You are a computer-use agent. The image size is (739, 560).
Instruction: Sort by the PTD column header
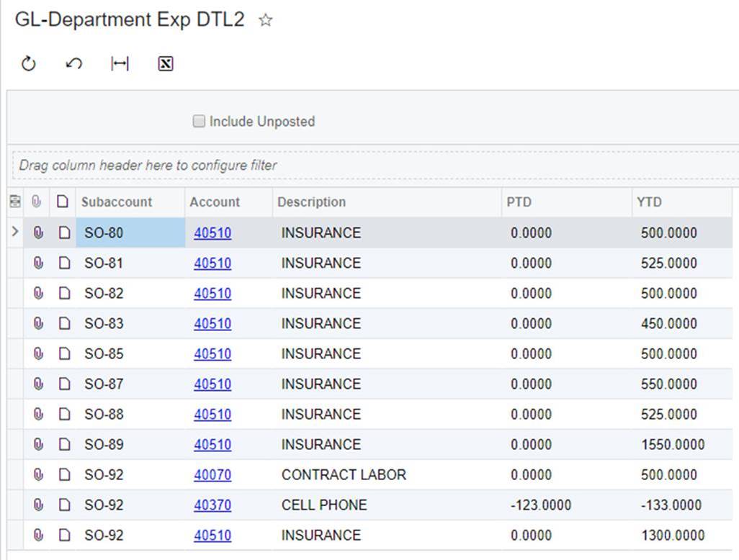pyautogui.click(x=519, y=202)
